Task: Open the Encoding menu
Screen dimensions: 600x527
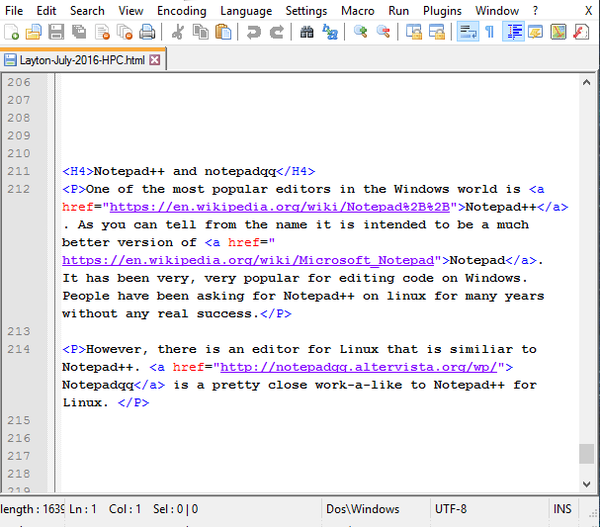Action: click(181, 11)
